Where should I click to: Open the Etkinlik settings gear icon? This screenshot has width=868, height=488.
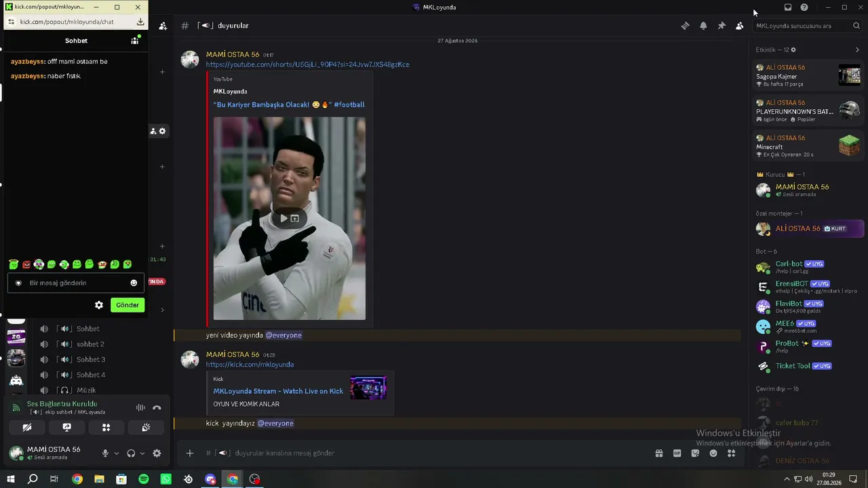coord(793,49)
